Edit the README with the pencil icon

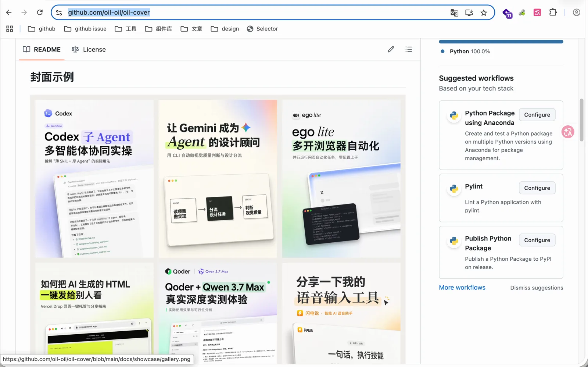[x=391, y=49]
